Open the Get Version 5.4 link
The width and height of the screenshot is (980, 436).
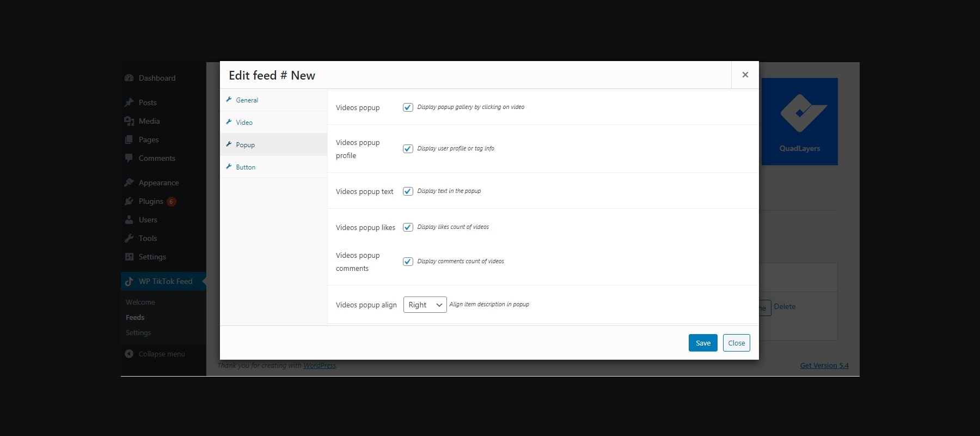click(824, 366)
